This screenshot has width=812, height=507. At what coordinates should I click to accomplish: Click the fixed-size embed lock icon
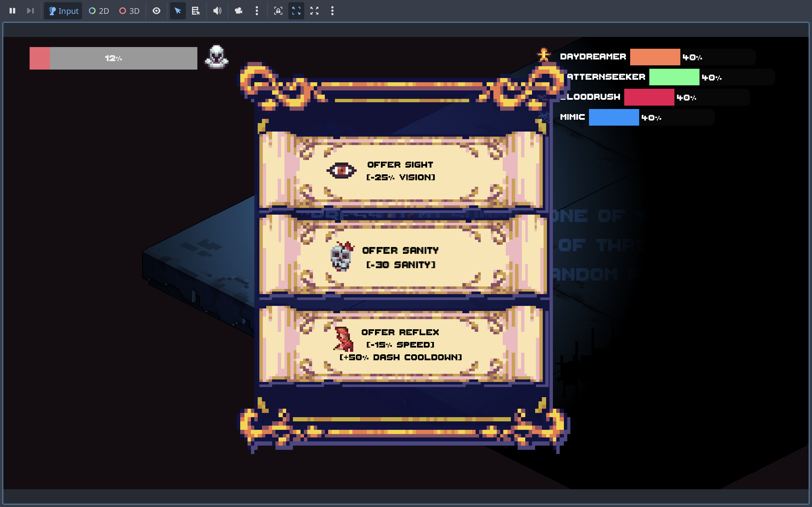[278, 11]
